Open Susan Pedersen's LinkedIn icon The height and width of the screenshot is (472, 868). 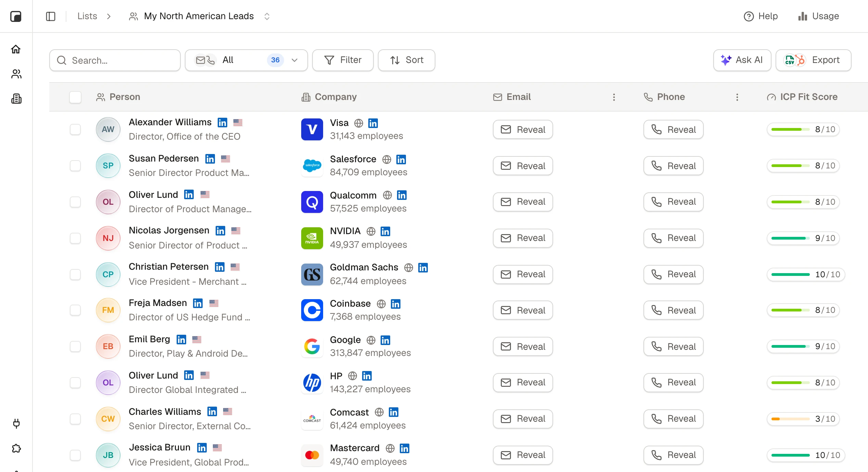210,158
